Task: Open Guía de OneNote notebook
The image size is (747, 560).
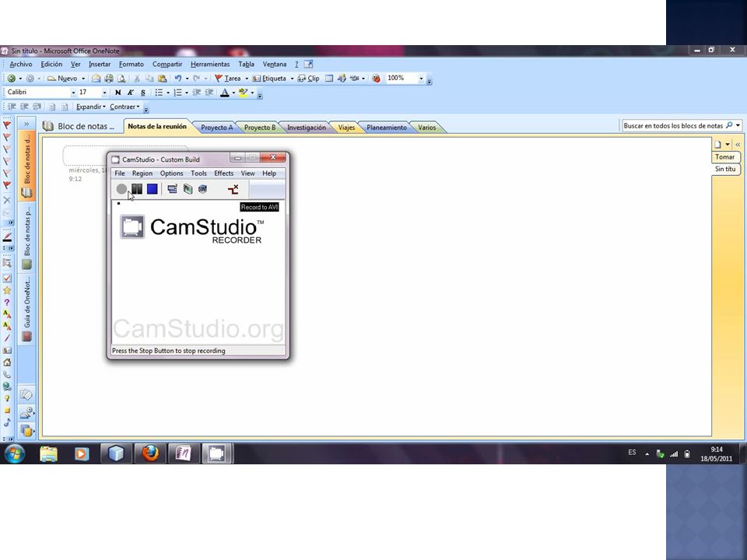Action: (26, 309)
